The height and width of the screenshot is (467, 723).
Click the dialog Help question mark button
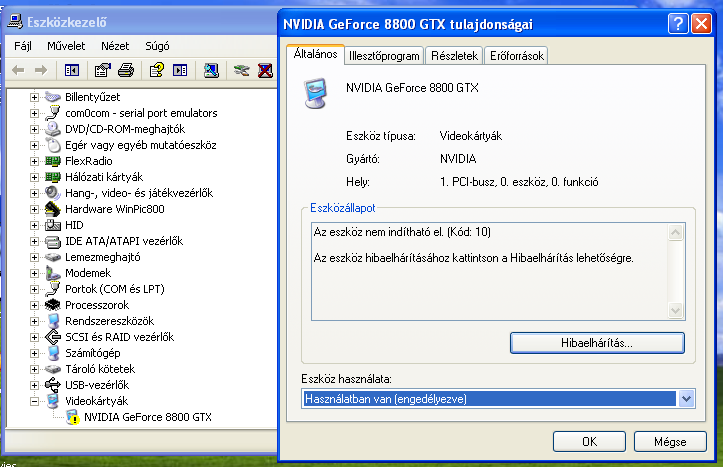678,23
